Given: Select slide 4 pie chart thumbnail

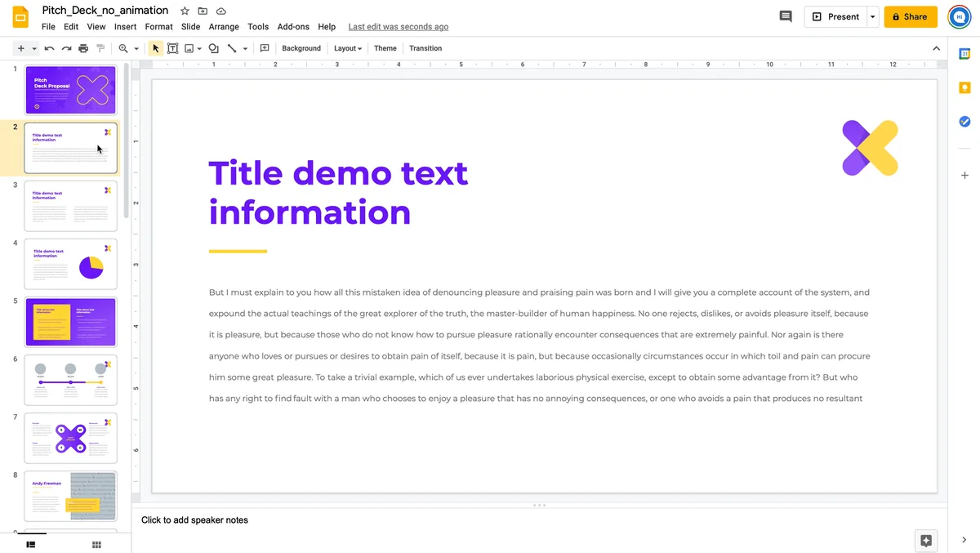Looking at the screenshot, I should tap(70, 264).
